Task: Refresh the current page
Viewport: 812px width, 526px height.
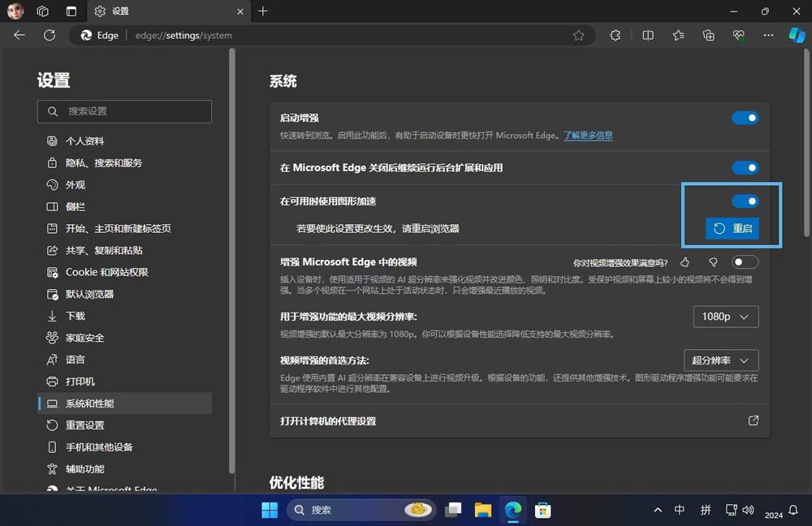Action: pyautogui.click(x=50, y=35)
